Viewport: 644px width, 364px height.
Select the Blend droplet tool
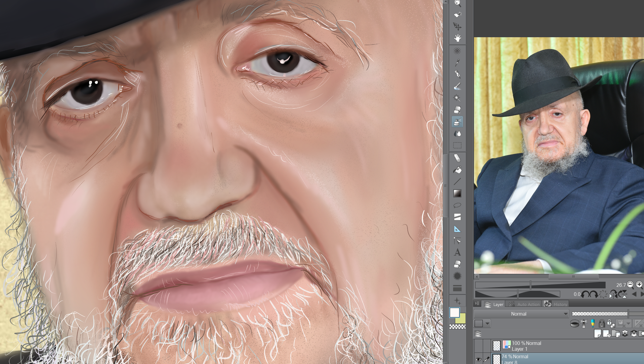tap(457, 134)
